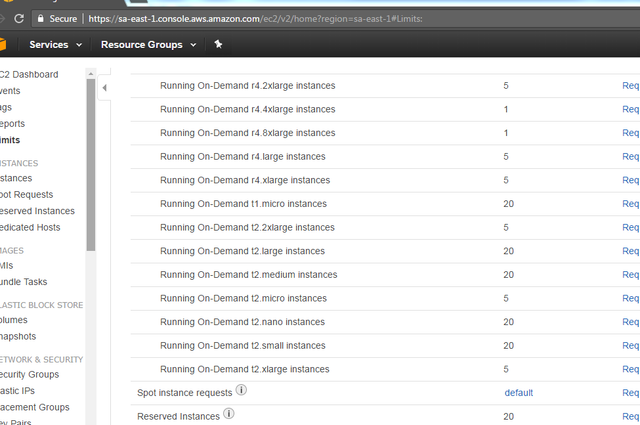Request limit increase for r4.large instances

(631, 156)
